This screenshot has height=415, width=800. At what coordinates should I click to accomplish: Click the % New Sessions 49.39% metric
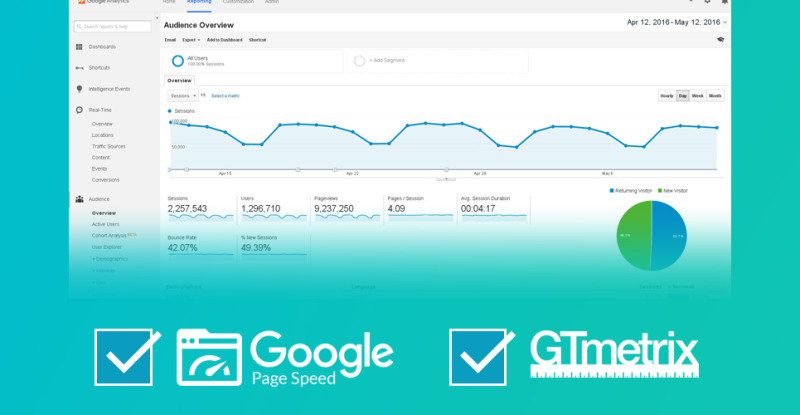(x=273, y=248)
